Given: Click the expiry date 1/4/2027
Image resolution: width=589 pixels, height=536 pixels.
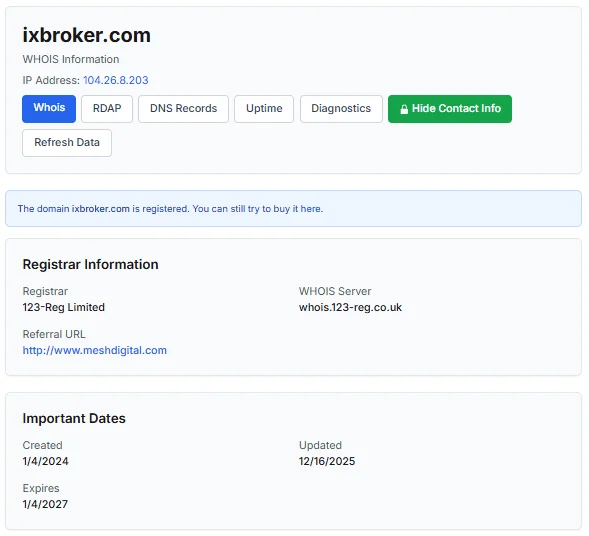Looking at the screenshot, I should (45, 504).
